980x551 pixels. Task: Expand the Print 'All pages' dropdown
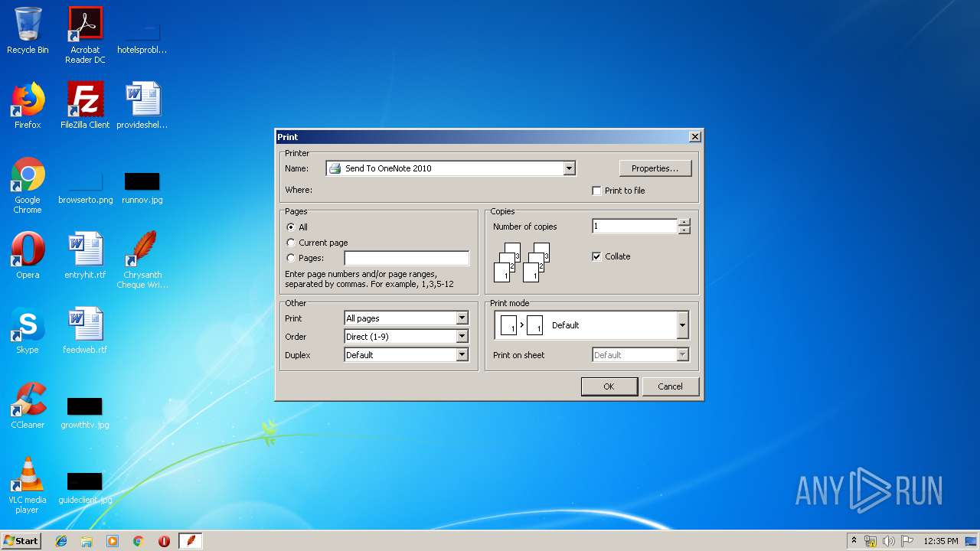tap(462, 318)
